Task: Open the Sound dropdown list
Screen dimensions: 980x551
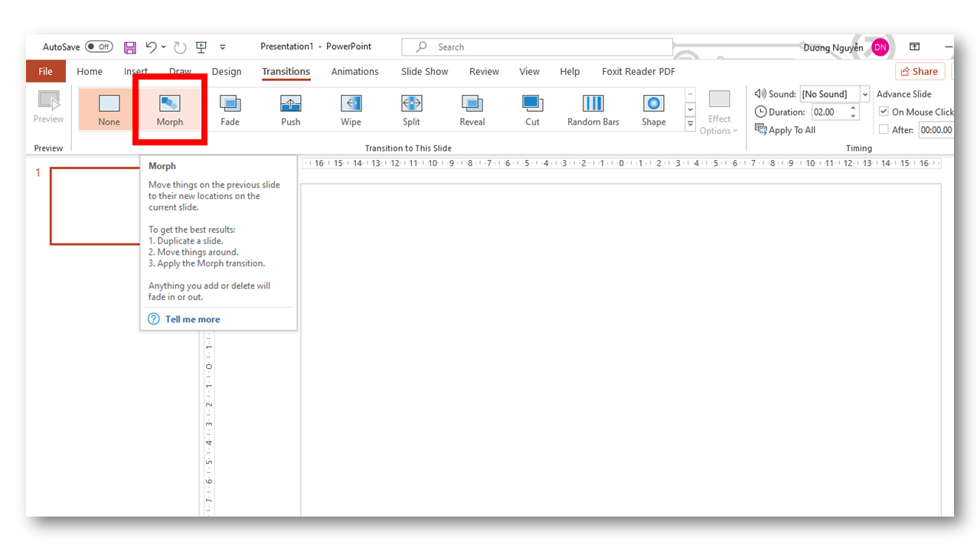Action: coord(865,94)
